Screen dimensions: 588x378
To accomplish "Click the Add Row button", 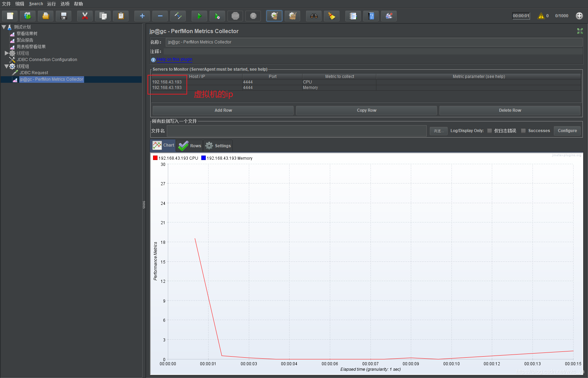I will point(223,110).
